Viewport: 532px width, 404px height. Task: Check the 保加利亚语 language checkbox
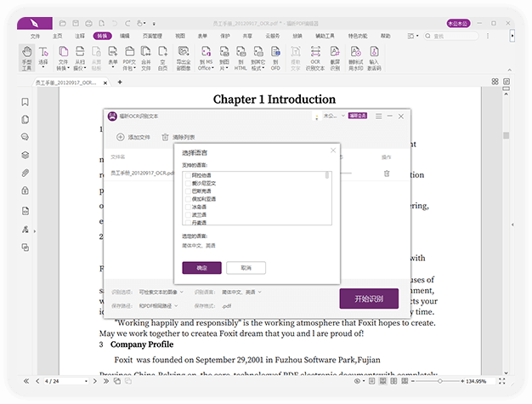(x=188, y=199)
